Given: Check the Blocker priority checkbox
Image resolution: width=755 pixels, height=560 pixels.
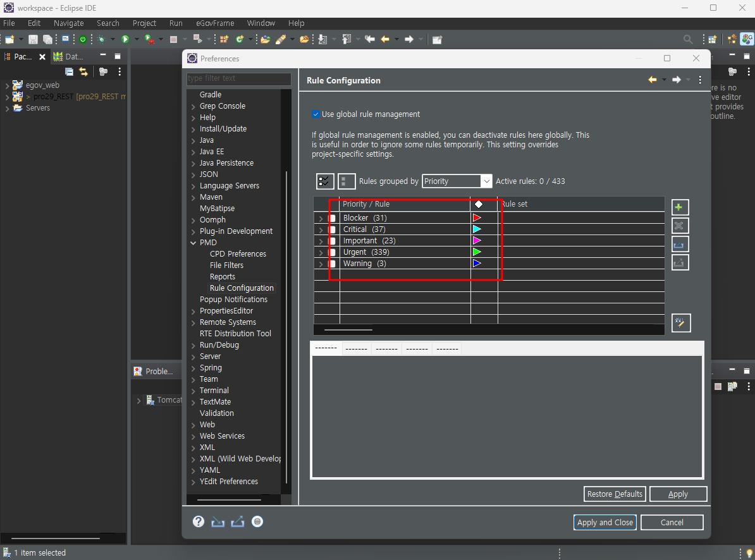Looking at the screenshot, I should coord(332,218).
